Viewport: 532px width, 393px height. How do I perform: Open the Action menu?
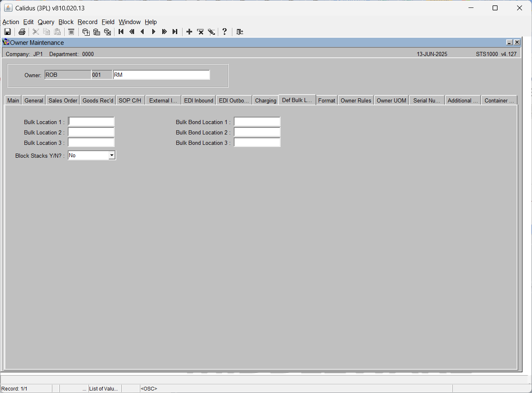click(x=11, y=22)
